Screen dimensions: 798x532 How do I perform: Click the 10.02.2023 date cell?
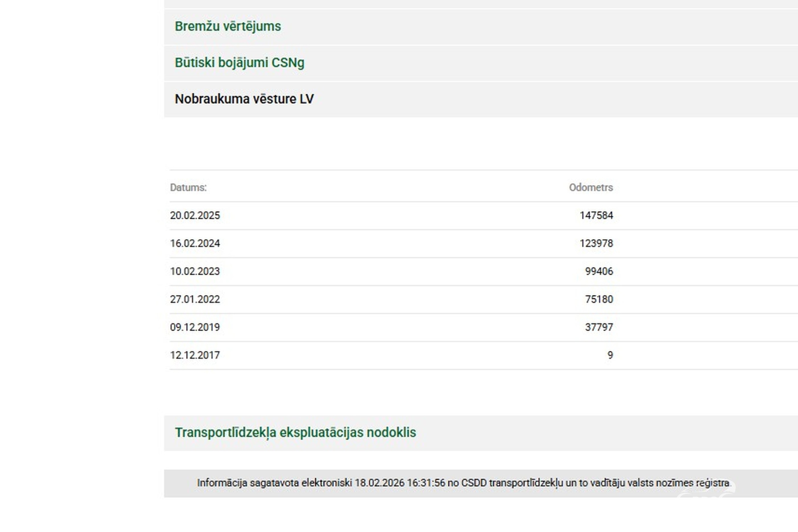click(x=195, y=272)
